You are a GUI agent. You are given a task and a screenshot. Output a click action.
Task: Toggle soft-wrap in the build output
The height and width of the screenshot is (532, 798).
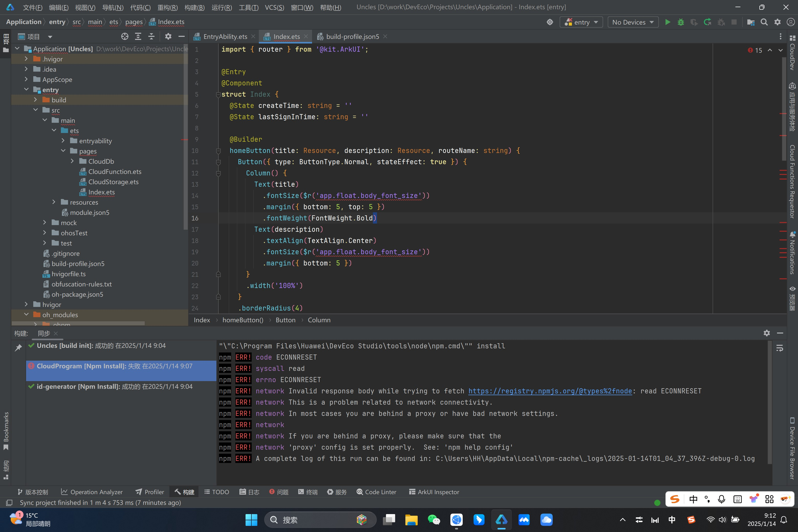(x=779, y=348)
